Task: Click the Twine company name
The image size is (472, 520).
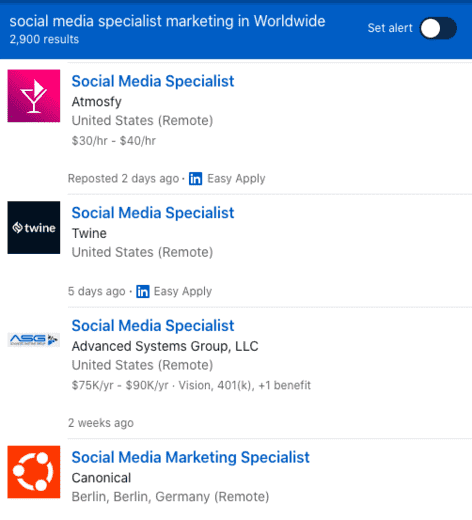Action: (x=89, y=233)
